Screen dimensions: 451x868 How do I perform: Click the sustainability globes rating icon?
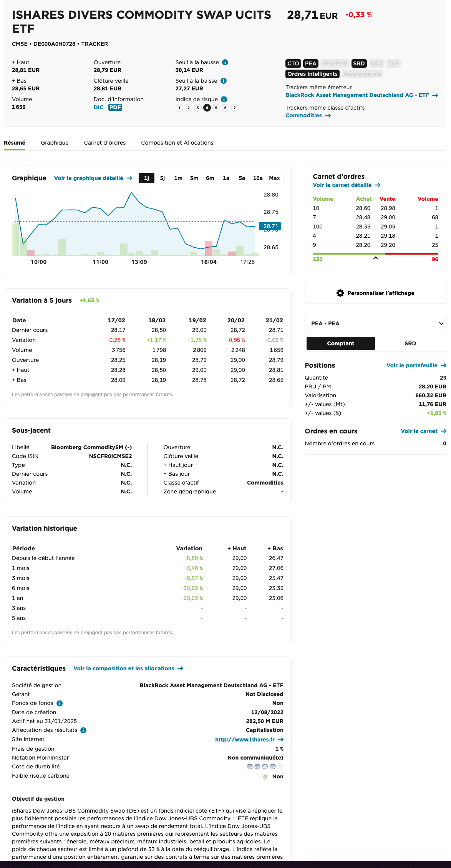click(265, 766)
